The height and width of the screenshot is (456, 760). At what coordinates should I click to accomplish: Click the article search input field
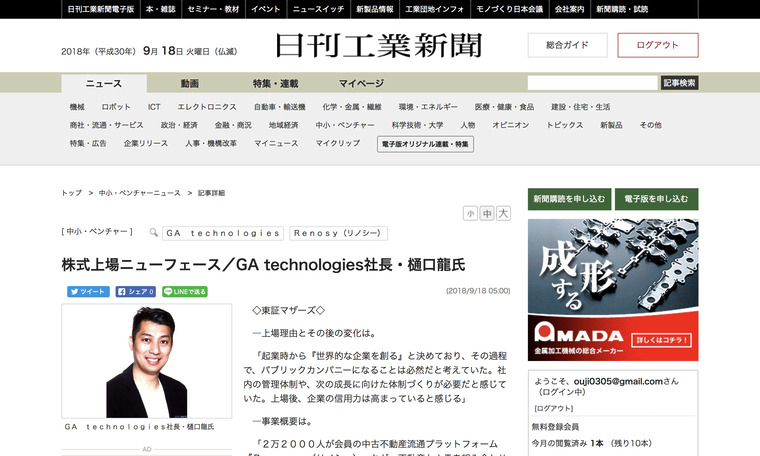click(x=592, y=83)
